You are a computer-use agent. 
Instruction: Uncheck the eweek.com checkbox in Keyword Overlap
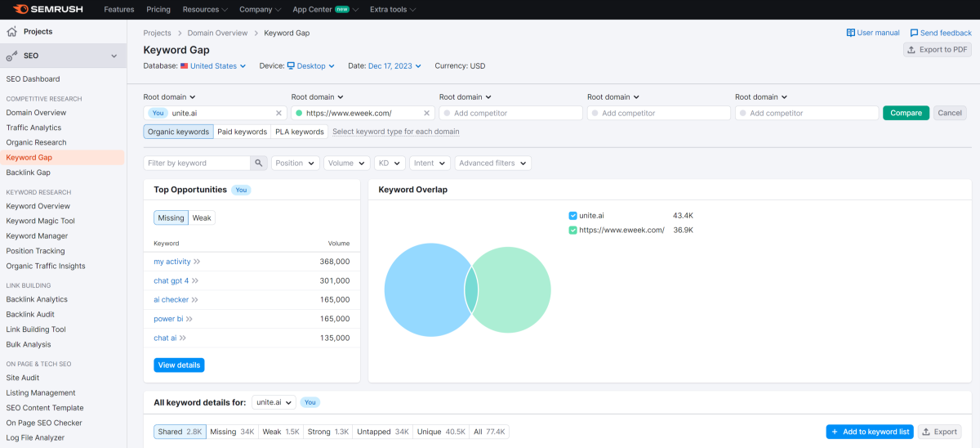(572, 231)
